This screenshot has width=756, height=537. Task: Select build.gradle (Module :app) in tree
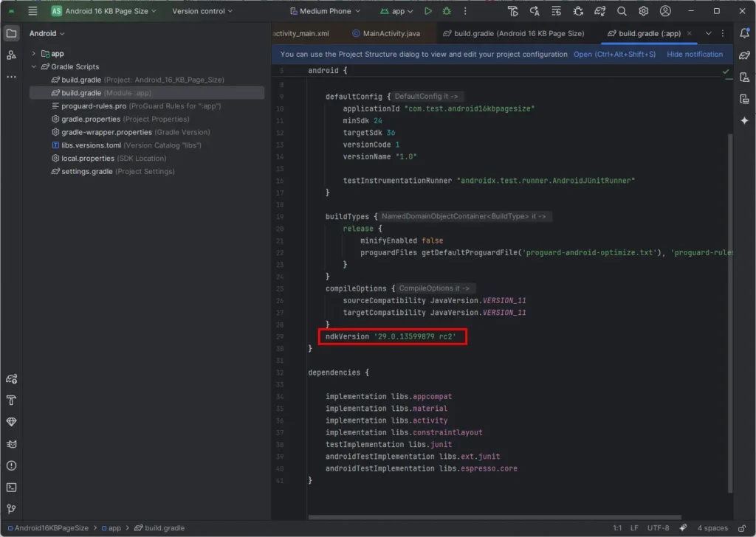[x=147, y=92]
